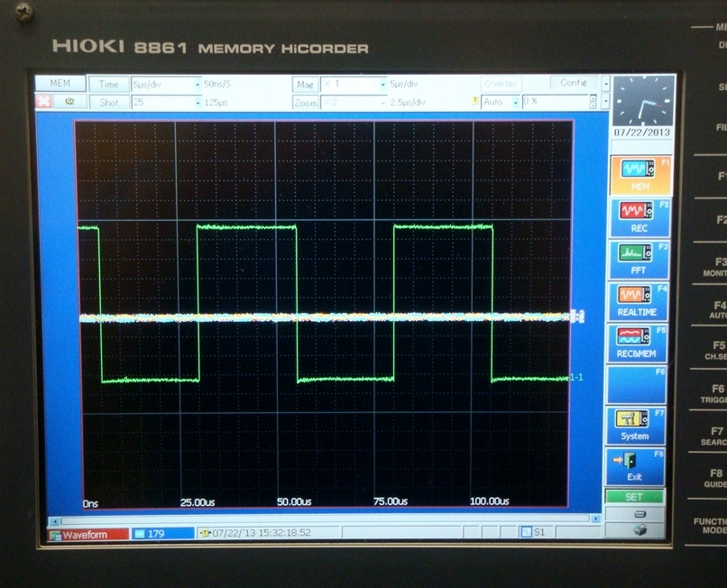The width and height of the screenshot is (727, 588).
Task: Select the Waveform tab in bottom bar
Action: point(89,535)
